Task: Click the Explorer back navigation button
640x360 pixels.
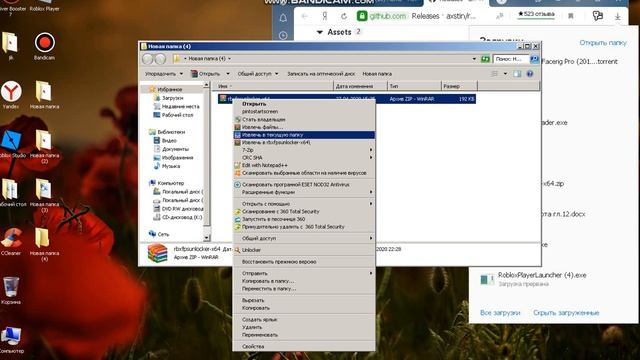Action: [148, 59]
